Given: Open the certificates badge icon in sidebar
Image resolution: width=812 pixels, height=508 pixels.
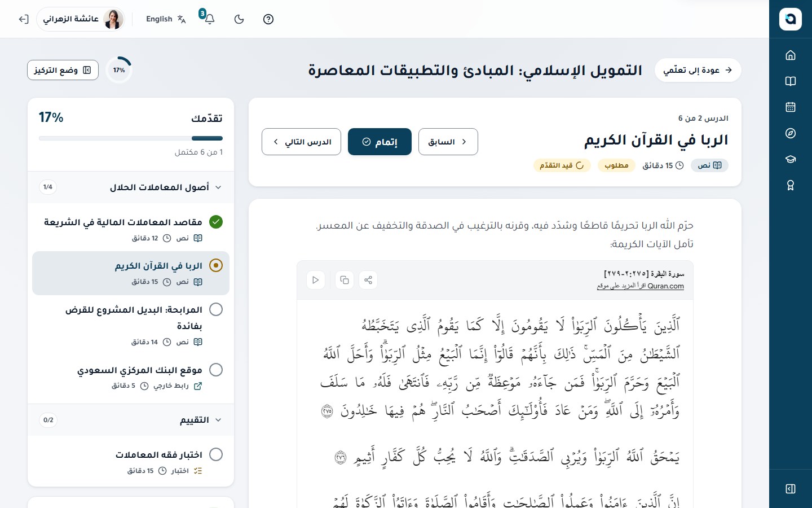Looking at the screenshot, I should click(791, 185).
